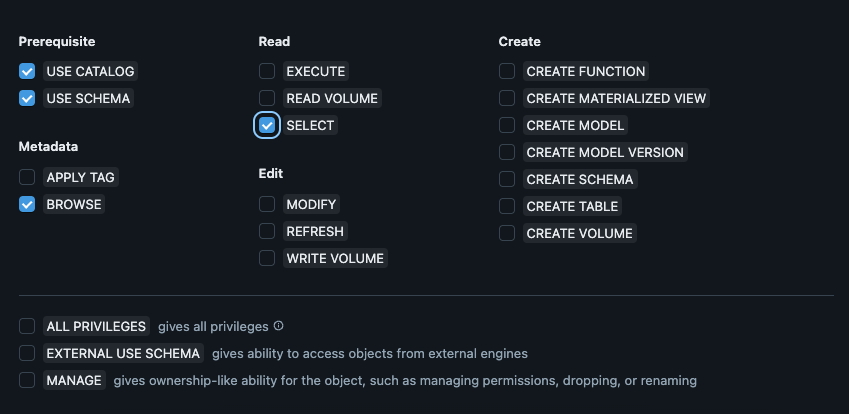Viewport: 849px width, 414px height.
Task: Disable the BROWSE privilege checkbox
Action: pos(27,205)
